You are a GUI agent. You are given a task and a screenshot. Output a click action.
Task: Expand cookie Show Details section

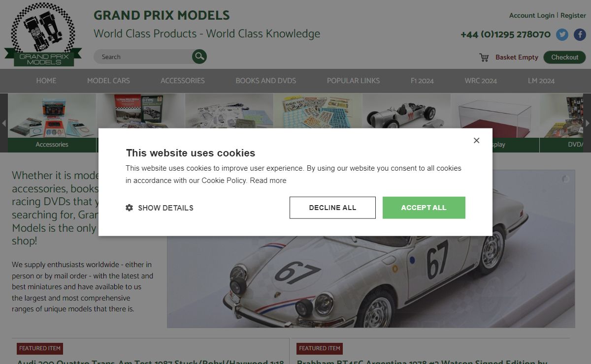[x=160, y=208]
